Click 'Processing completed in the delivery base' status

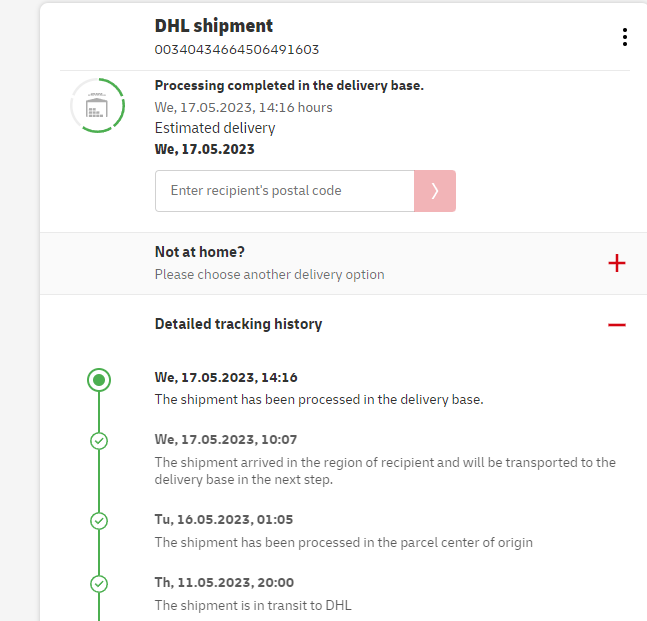289,85
